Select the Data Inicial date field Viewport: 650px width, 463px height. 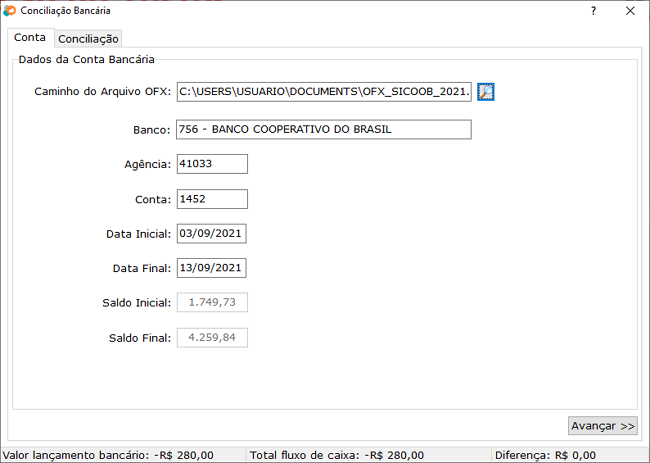pos(211,234)
